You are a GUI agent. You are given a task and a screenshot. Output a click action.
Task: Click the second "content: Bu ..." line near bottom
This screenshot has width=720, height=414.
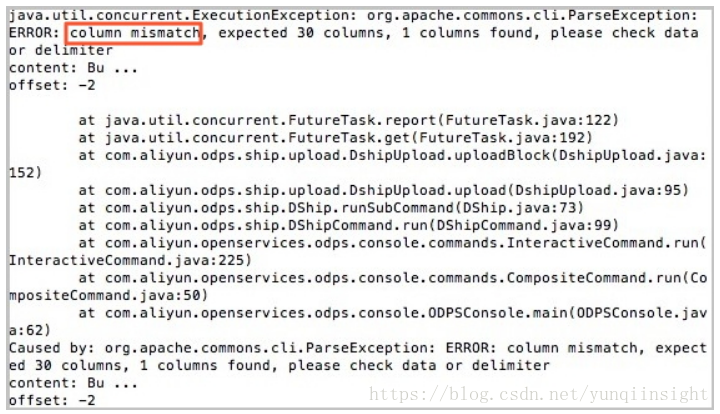[73, 383]
